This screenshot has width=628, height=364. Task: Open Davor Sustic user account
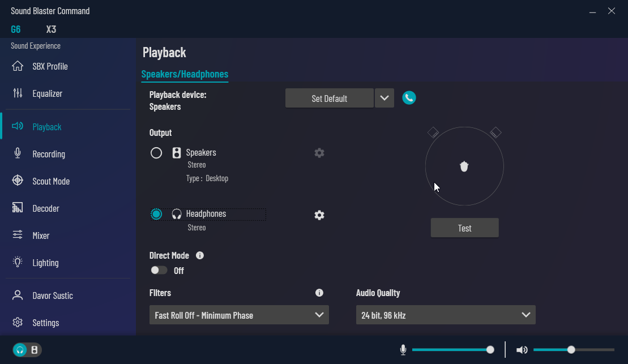[x=53, y=296]
